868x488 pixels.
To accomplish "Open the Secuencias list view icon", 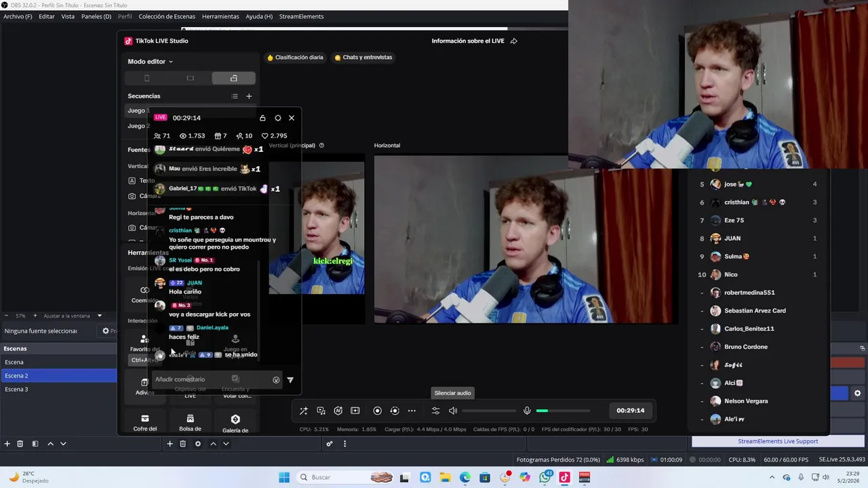I will tap(235, 96).
